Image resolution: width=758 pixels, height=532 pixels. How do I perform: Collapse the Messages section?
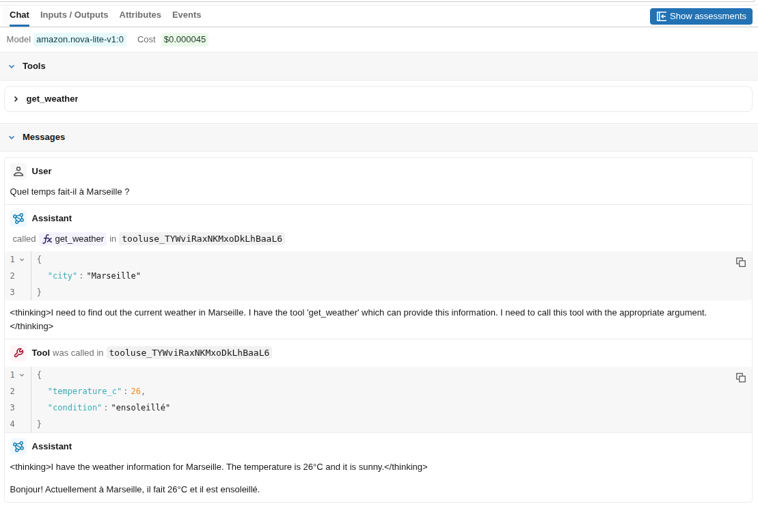(x=12, y=137)
